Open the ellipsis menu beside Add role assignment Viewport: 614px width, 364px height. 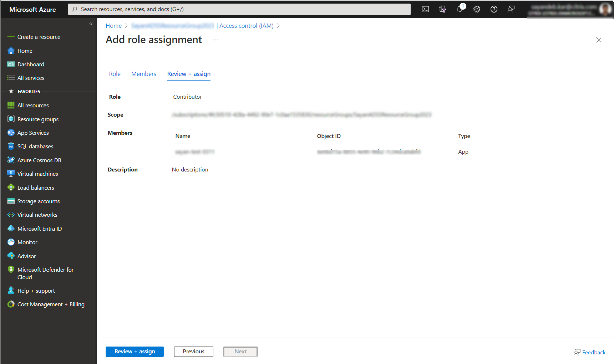[215, 40]
